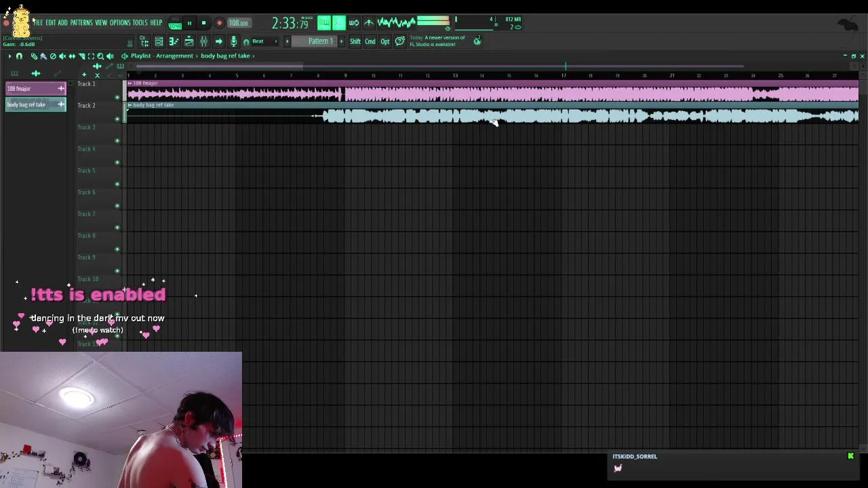This screenshot has height=488, width=868.
Task: Open the Pattern 1 selector
Action: [315, 41]
